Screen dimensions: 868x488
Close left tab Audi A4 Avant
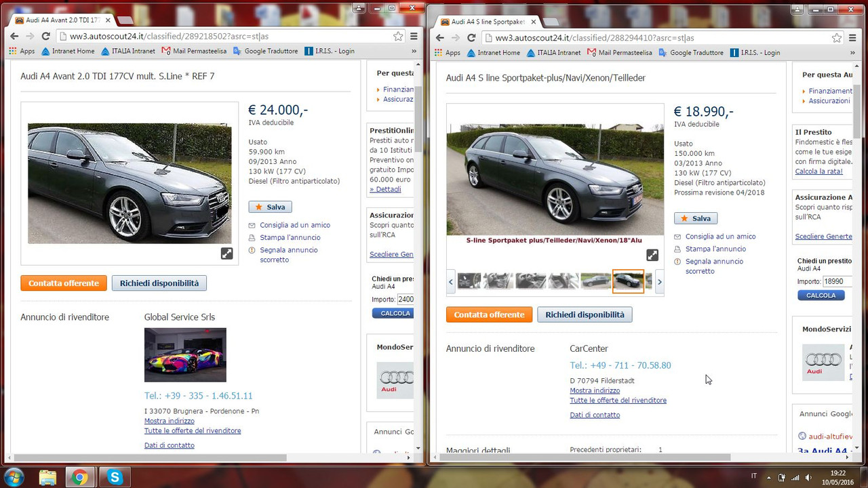tap(108, 20)
